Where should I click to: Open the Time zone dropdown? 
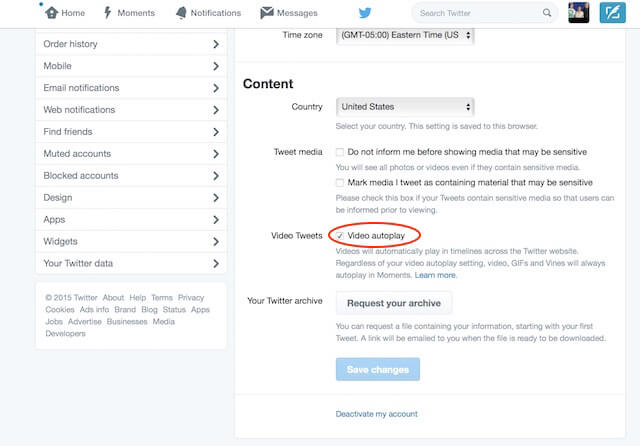tap(405, 36)
